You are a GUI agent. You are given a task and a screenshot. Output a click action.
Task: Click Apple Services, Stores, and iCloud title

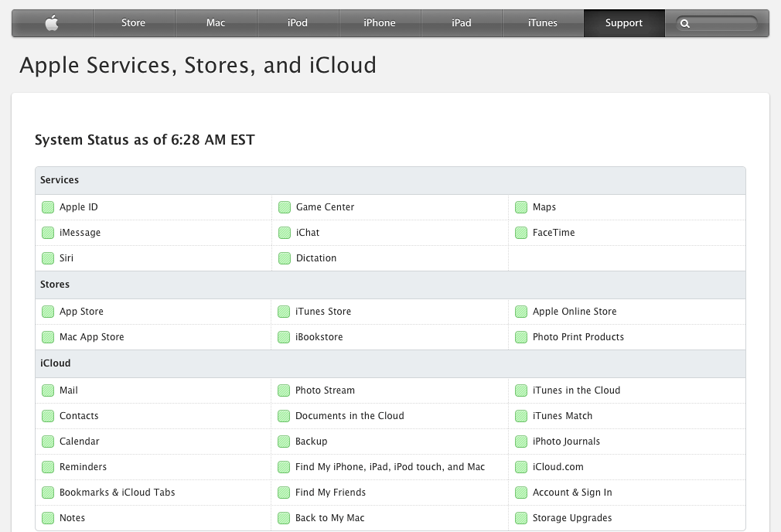tap(198, 65)
